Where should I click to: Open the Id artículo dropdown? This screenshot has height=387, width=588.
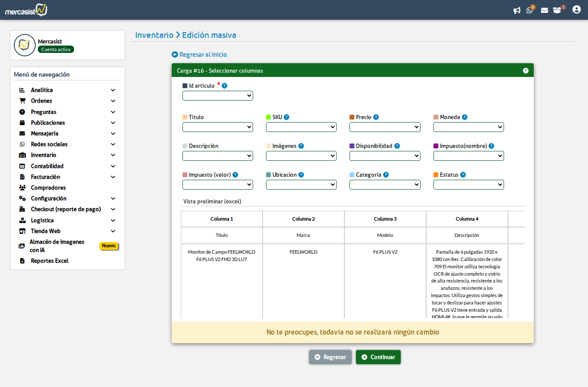pos(217,95)
